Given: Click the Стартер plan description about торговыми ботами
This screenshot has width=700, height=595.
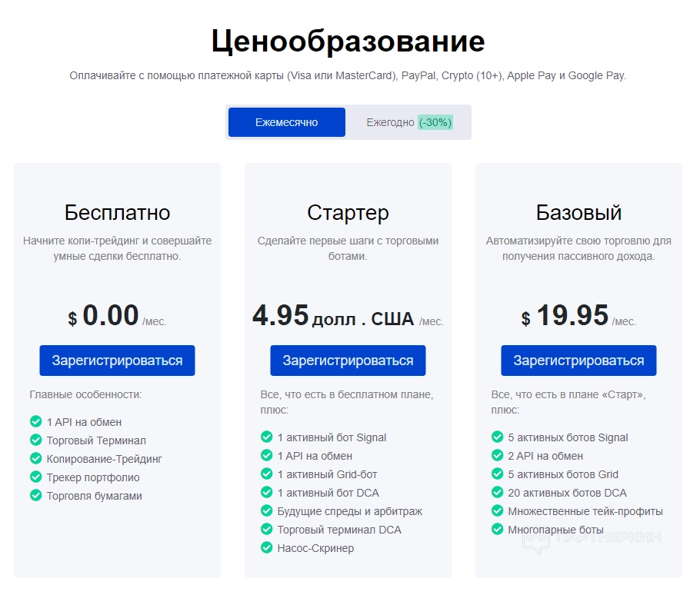Looking at the screenshot, I should click(x=348, y=248).
